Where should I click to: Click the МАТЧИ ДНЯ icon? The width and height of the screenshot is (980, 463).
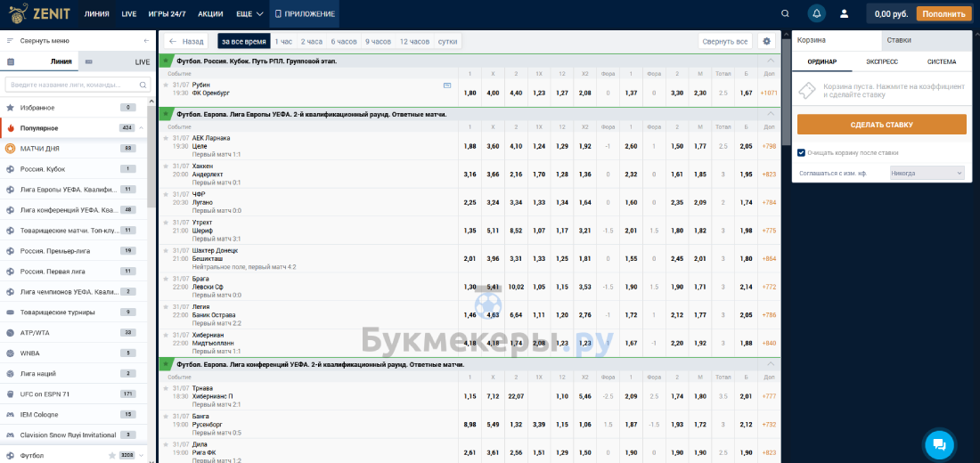[10, 148]
